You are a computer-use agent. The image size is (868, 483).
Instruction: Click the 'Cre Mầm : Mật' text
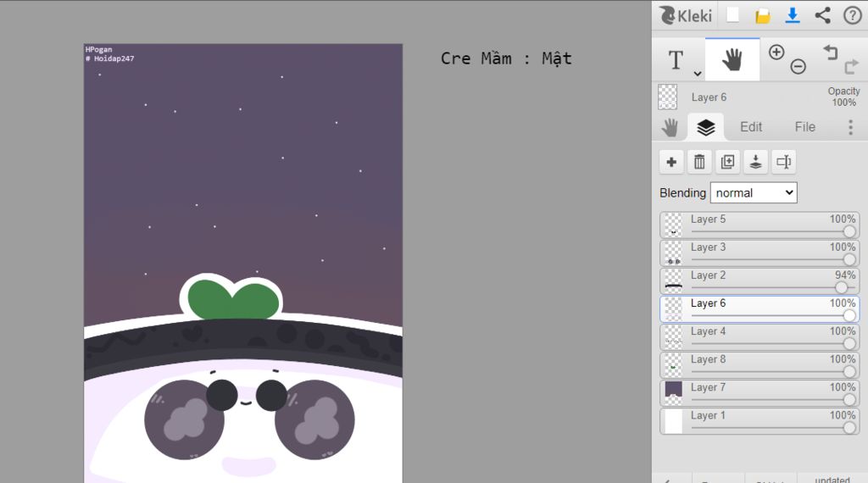pyautogui.click(x=506, y=58)
